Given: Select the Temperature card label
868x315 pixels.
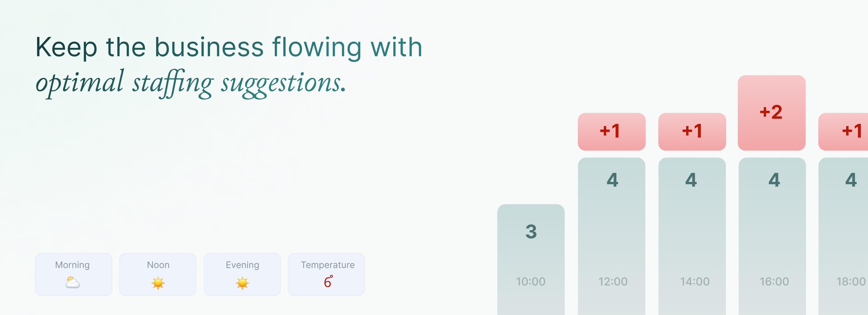Looking at the screenshot, I should click(327, 265).
